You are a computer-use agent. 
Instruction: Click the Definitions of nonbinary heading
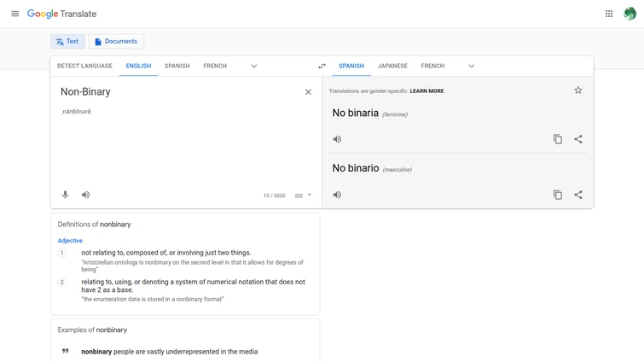coord(94,225)
